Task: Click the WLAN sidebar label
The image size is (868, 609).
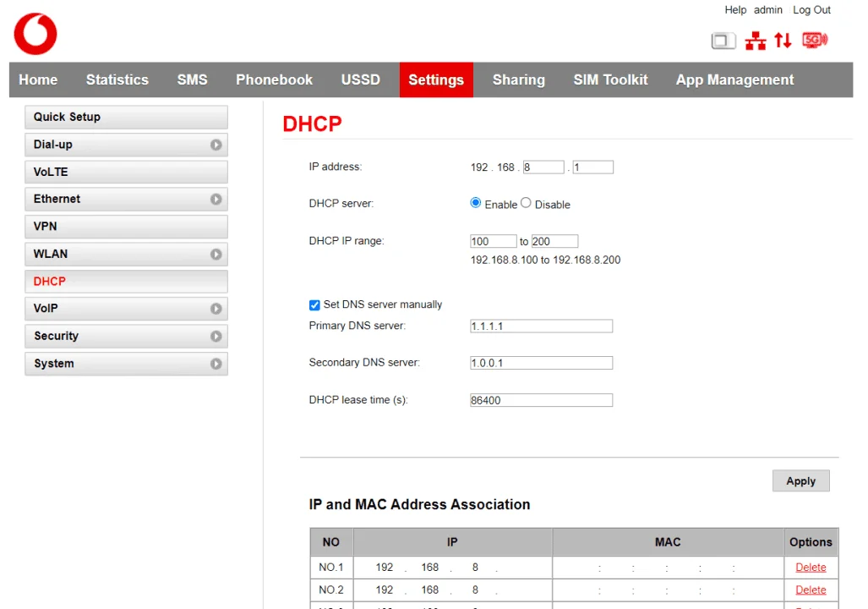Action: tap(51, 254)
